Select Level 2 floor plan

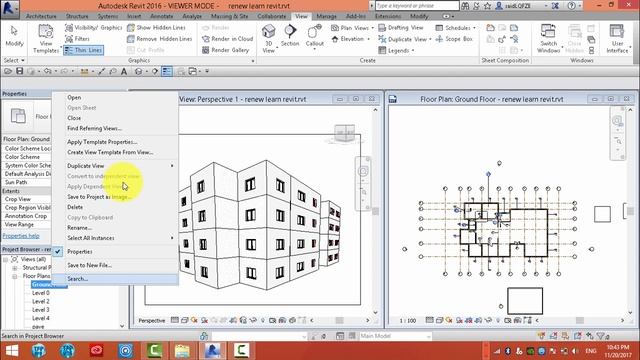tap(40, 301)
